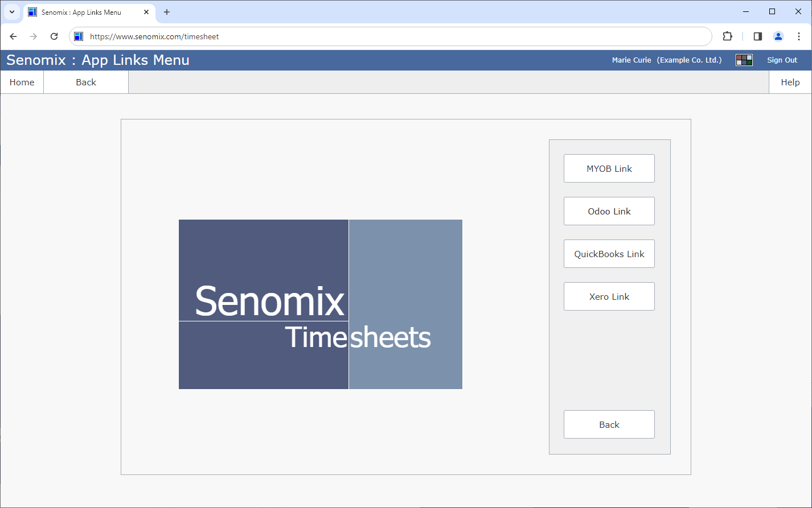
Task: Open the browser extensions menu
Action: (727, 36)
